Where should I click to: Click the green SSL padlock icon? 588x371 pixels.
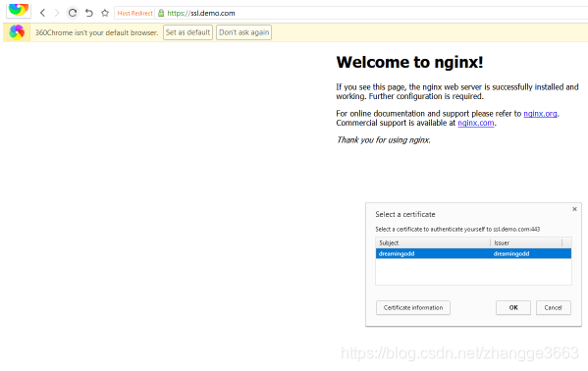[161, 13]
